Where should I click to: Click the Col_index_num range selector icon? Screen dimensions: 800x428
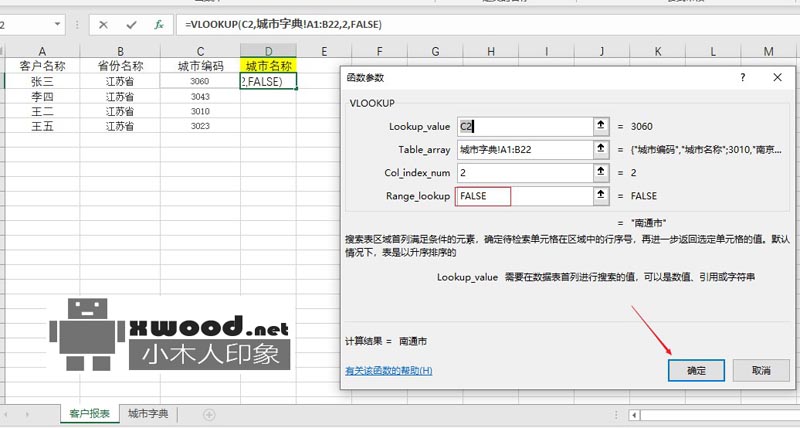click(601, 172)
